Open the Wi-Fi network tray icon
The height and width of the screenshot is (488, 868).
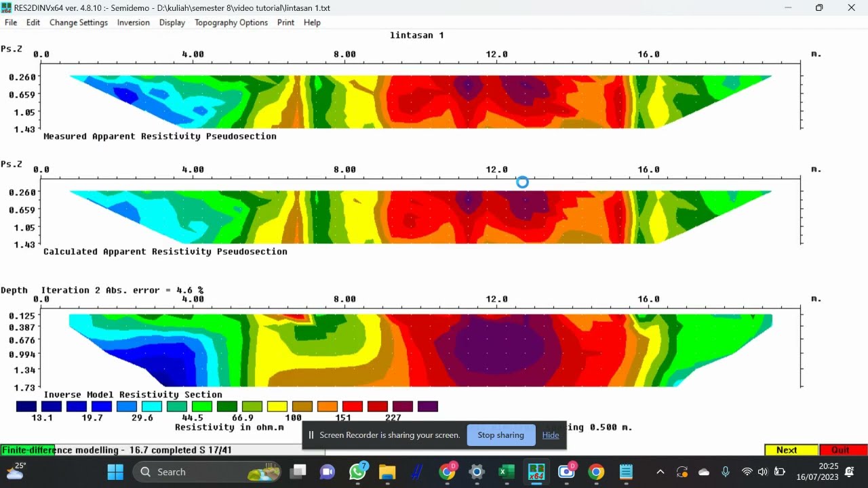747,472
